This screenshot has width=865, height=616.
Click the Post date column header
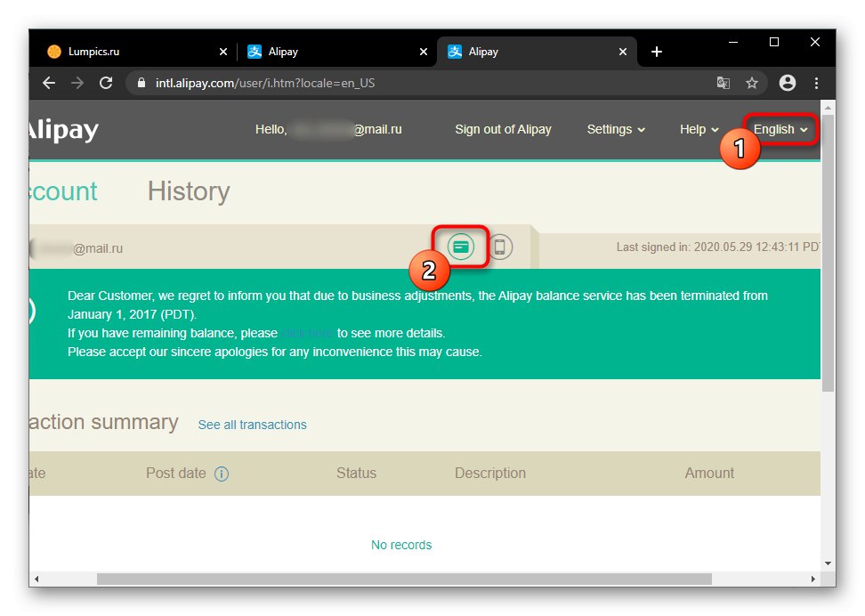coord(175,473)
